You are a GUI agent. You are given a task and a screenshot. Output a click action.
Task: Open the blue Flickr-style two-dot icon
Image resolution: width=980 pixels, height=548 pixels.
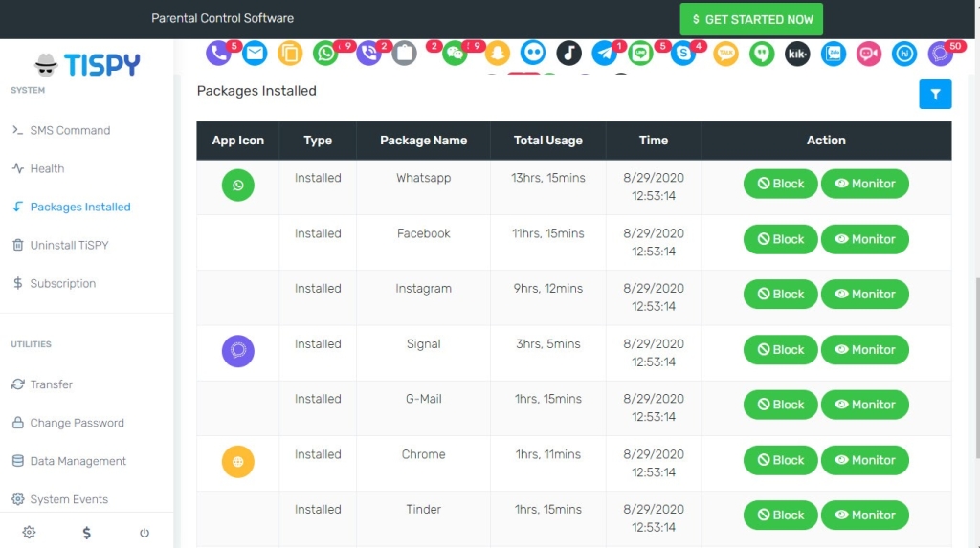pyautogui.click(x=533, y=54)
